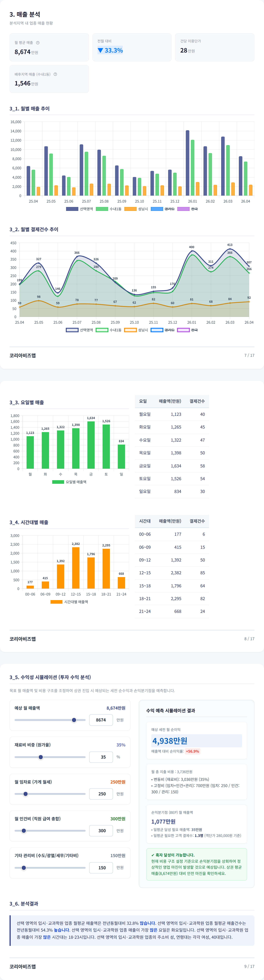Click the 00~06 row in time table
The height and width of the screenshot is (980, 264).
point(172,534)
